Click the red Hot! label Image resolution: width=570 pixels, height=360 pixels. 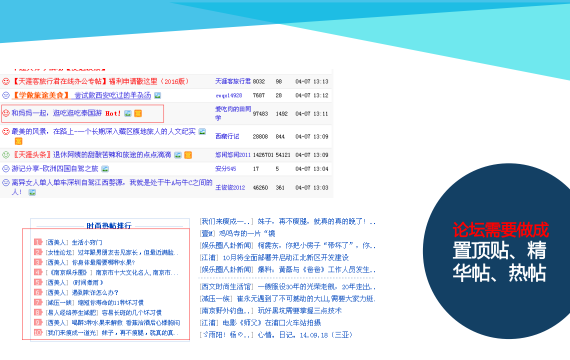[113, 113]
